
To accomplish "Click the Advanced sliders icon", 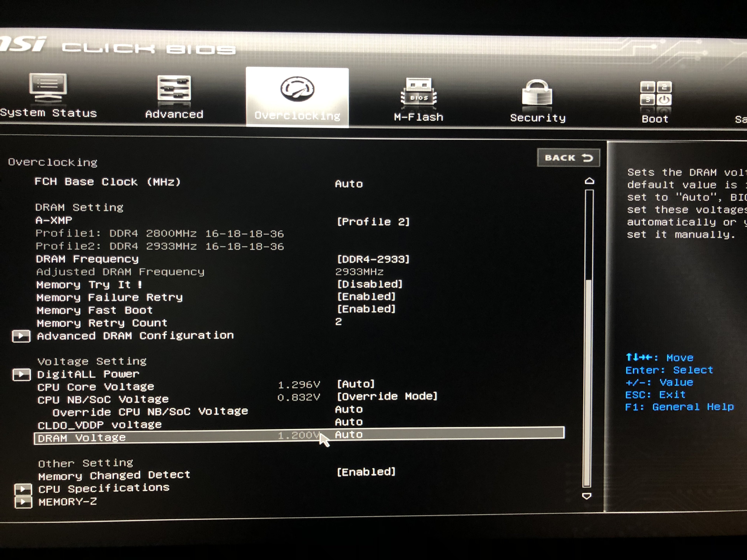I will point(174,88).
